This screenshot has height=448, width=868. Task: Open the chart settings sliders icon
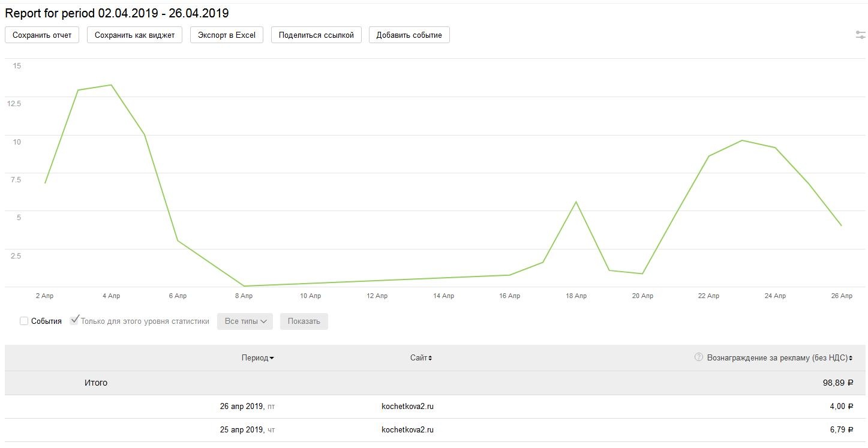pos(860,35)
